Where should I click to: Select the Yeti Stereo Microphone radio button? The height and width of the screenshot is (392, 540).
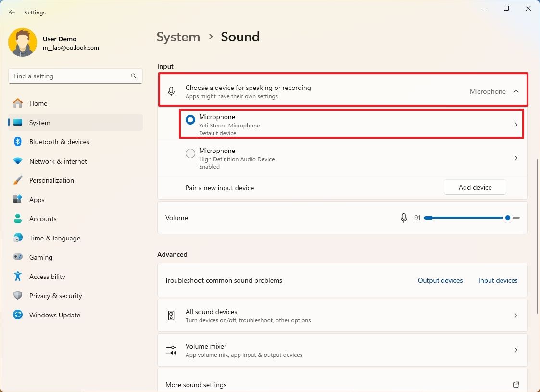pyautogui.click(x=190, y=120)
